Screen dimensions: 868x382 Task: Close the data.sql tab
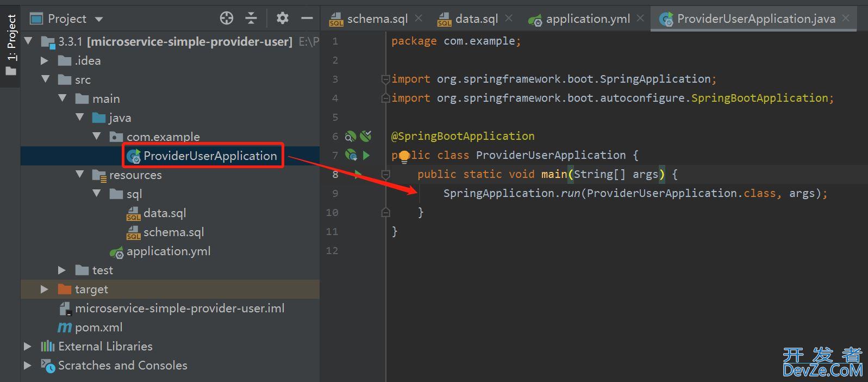(x=509, y=18)
